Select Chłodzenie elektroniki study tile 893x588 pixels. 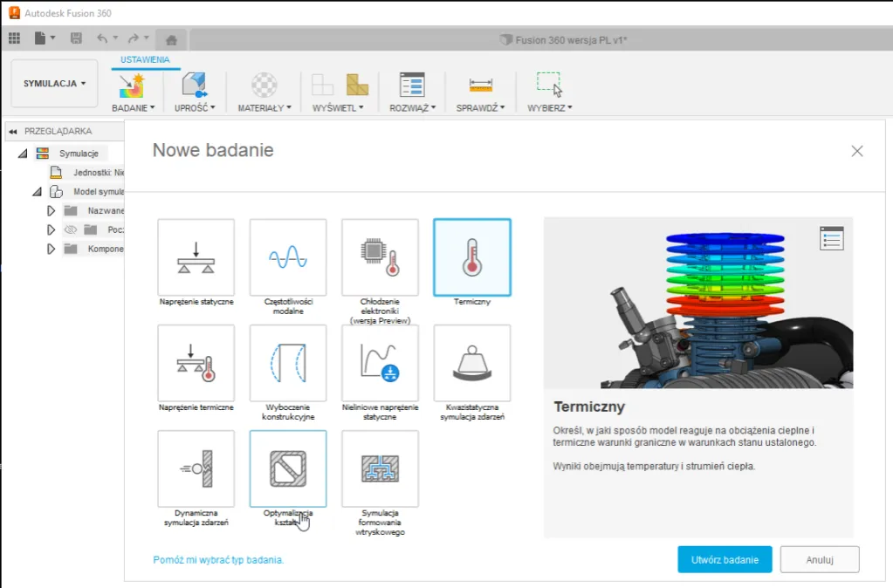point(380,257)
